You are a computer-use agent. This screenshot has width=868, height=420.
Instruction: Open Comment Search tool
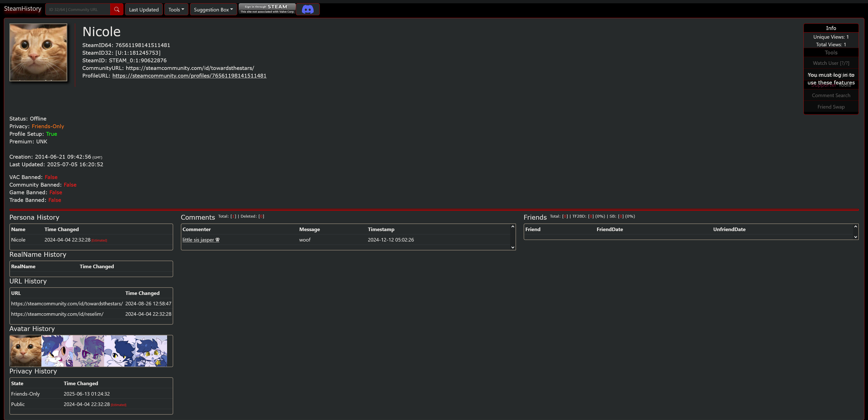[831, 96]
